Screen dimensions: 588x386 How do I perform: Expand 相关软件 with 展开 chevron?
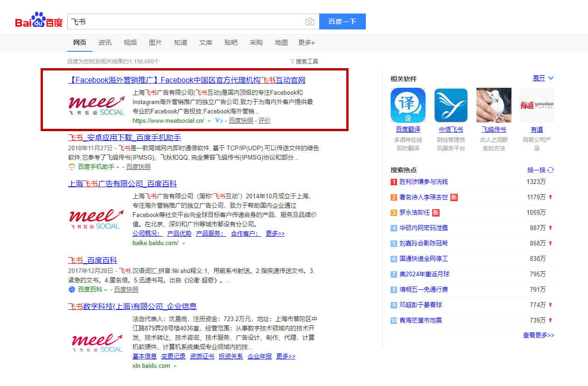point(543,78)
